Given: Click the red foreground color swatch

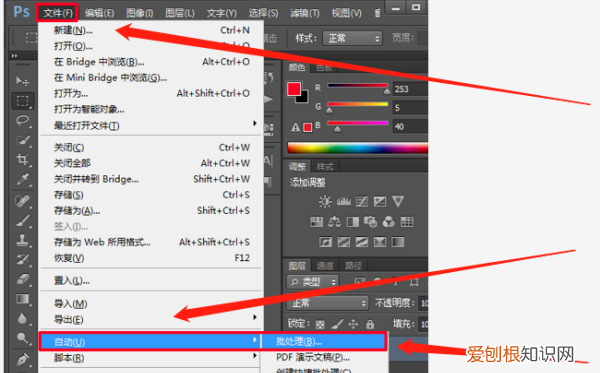Looking at the screenshot, I should click(293, 88).
